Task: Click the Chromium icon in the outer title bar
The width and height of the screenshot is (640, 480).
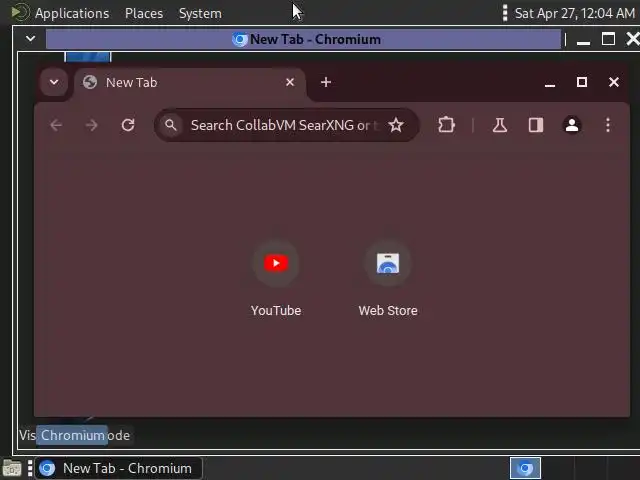Action: (240, 40)
